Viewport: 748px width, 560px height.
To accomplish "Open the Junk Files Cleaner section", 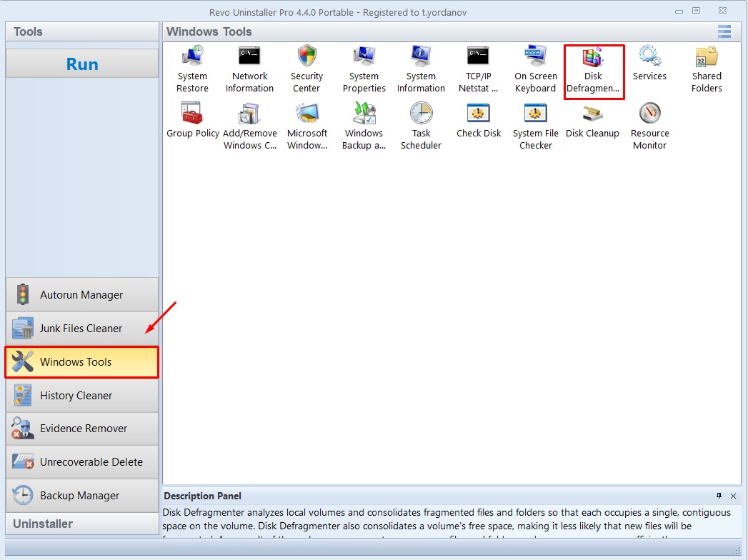I will (x=81, y=328).
